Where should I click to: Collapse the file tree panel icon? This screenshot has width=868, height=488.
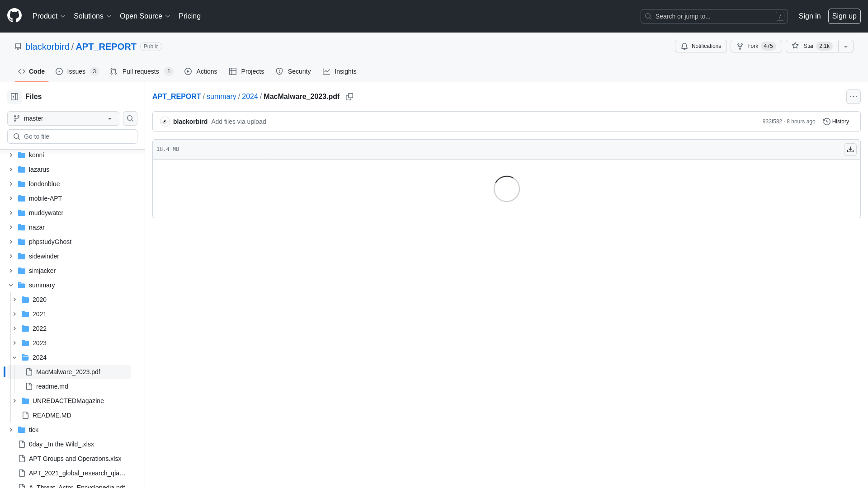[x=14, y=97]
